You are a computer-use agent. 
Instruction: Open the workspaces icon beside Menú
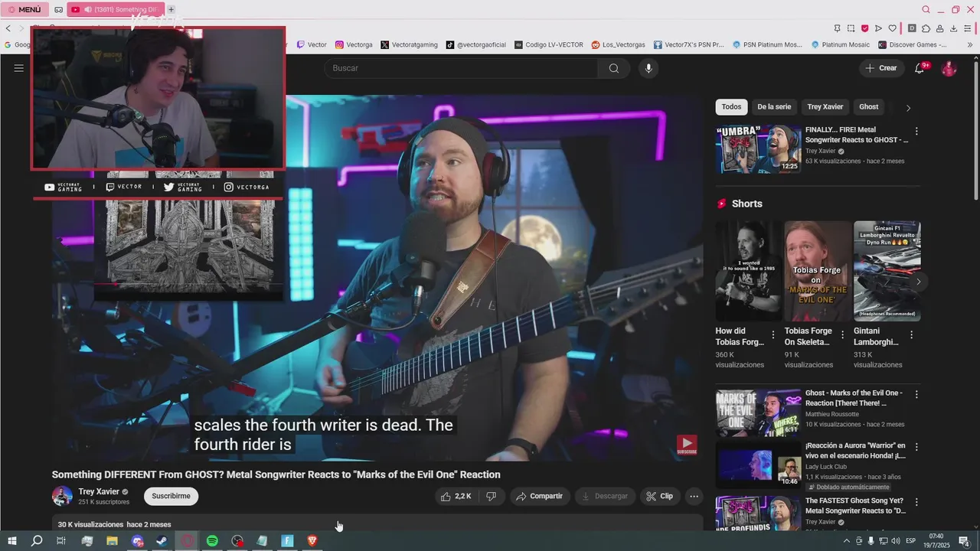tap(58, 9)
